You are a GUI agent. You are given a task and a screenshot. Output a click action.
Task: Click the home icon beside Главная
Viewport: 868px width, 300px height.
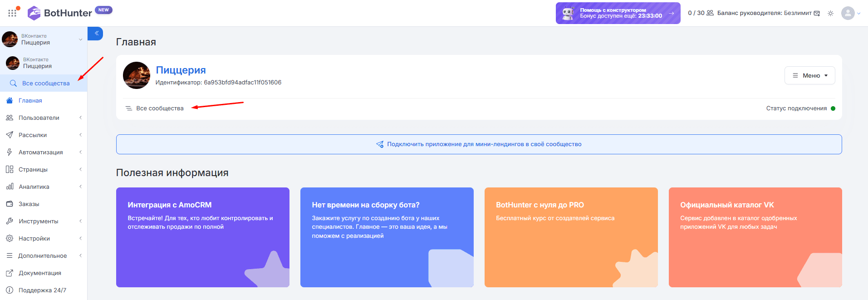pos(10,100)
